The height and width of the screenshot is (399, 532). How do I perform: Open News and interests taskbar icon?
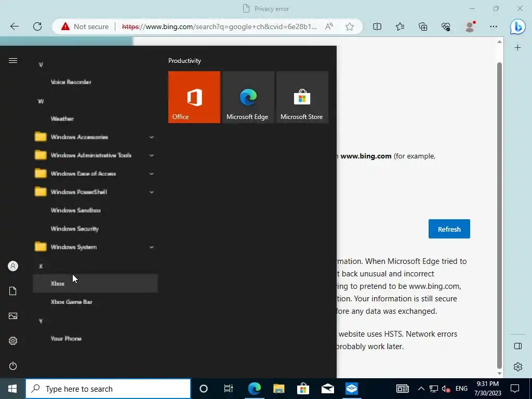403,389
